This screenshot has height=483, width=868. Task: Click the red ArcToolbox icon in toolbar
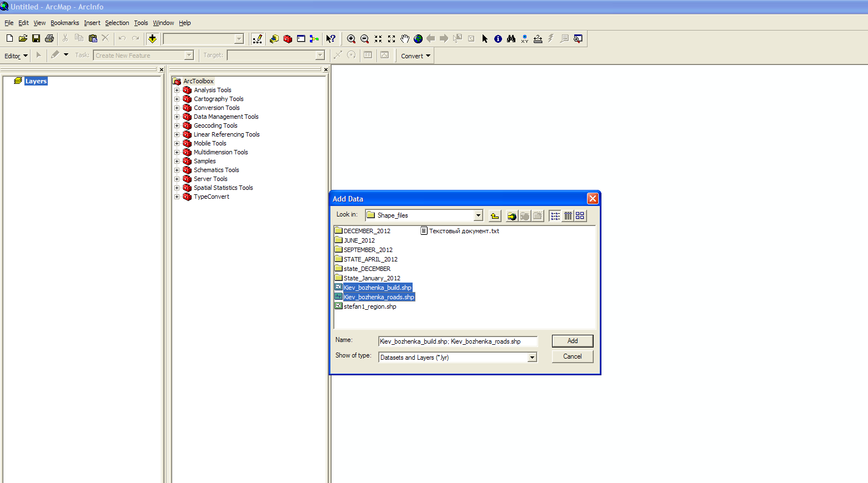pyautogui.click(x=288, y=39)
